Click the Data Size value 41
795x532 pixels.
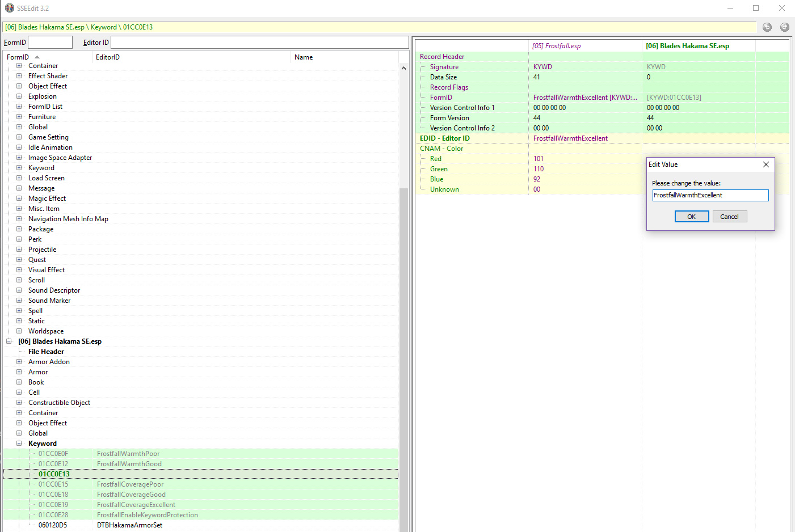pyautogui.click(x=585, y=77)
